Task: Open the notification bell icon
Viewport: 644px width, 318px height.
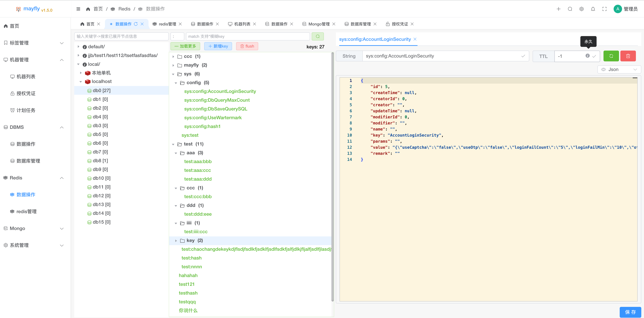Action: point(593,9)
